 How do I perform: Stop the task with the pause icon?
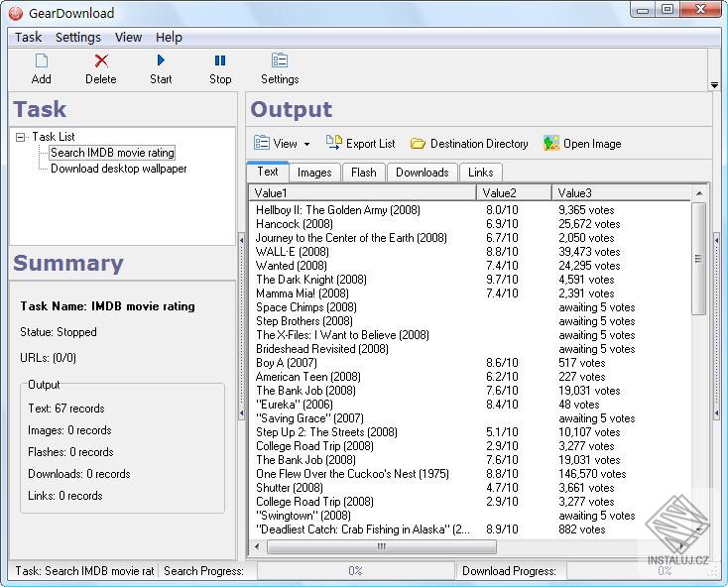coord(220,60)
